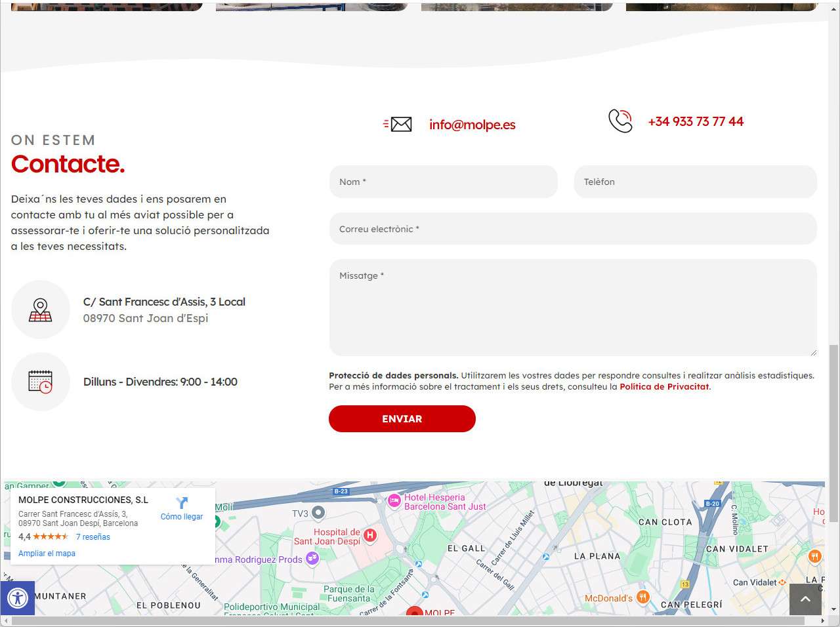Click the scroll-to-top arrow button
Image resolution: width=840 pixels, height=627 pixels.
coord(805,599)
